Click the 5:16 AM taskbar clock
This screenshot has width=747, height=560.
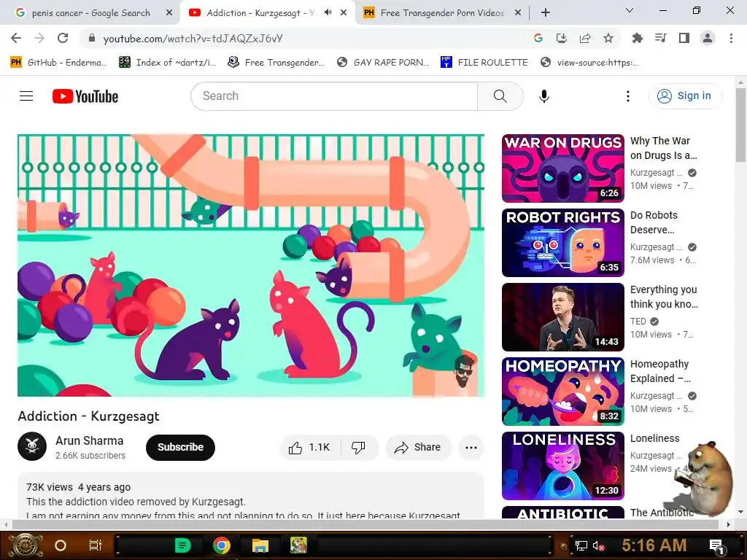[654, 545]
